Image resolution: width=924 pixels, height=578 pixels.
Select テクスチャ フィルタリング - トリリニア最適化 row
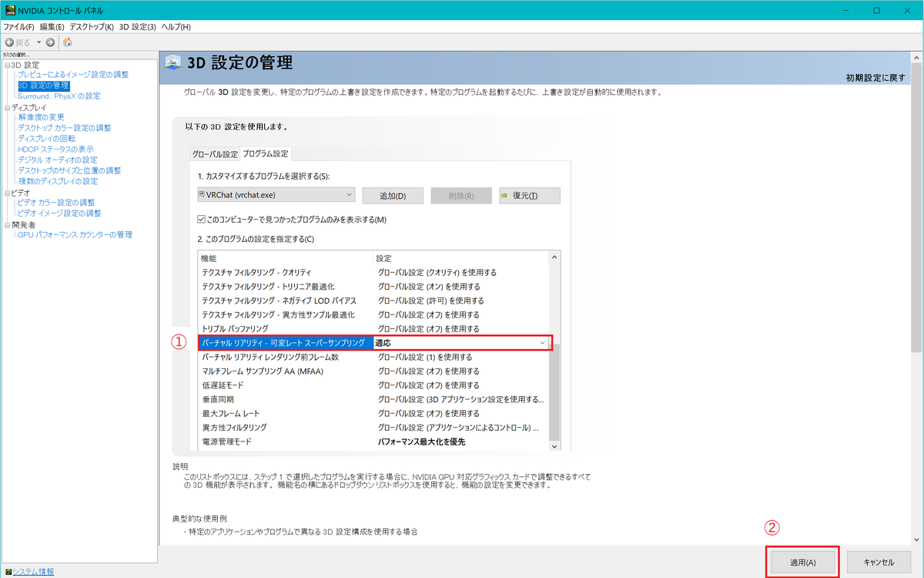(x=373, y=286)
